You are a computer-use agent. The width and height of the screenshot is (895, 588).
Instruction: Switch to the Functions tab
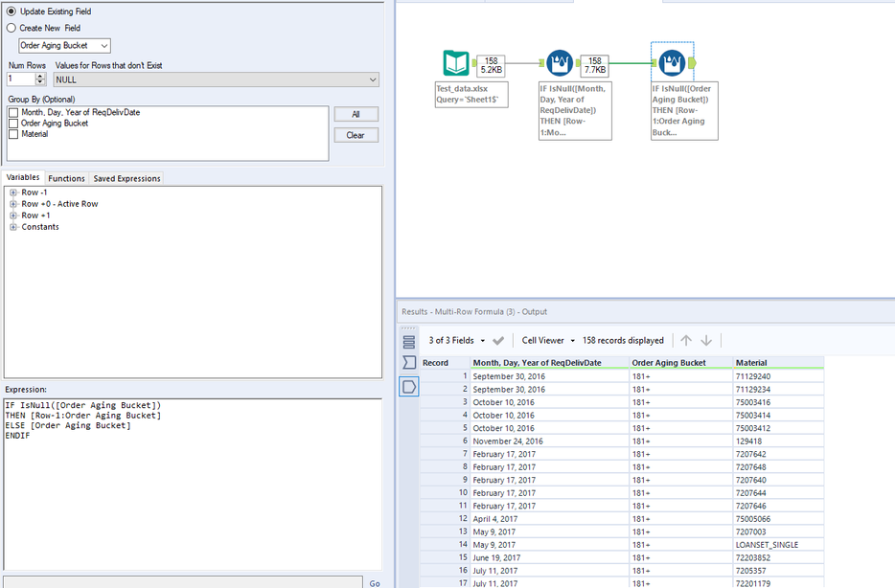66,178
